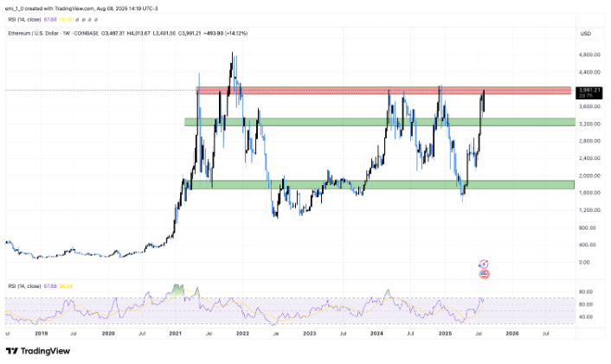Click the RSI (14, close) label in top legend
Screen dimensions: 611x364
pyautogui.click(x=23, y=14)
